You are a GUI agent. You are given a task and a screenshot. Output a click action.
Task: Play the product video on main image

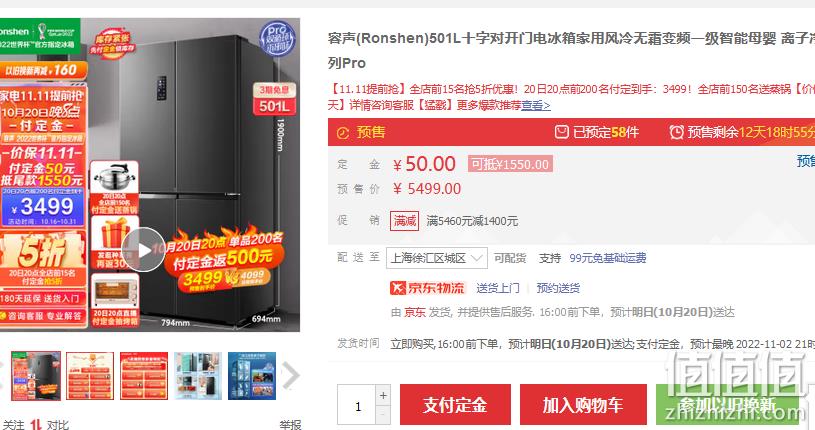[x=144, y=250]
